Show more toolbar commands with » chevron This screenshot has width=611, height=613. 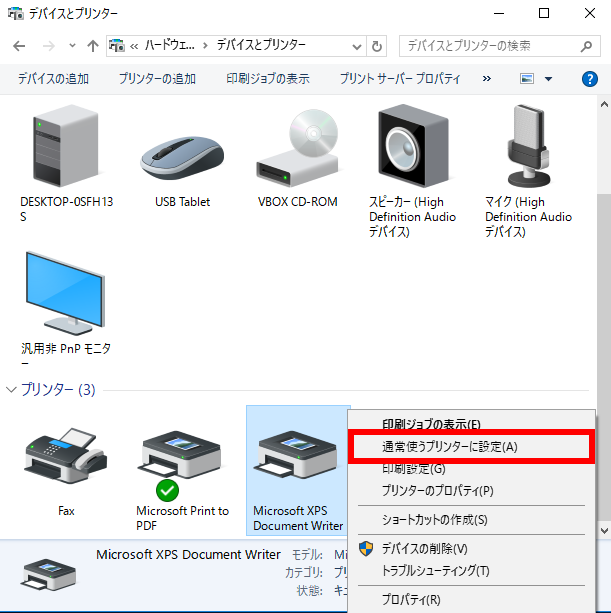pos(486,79)
